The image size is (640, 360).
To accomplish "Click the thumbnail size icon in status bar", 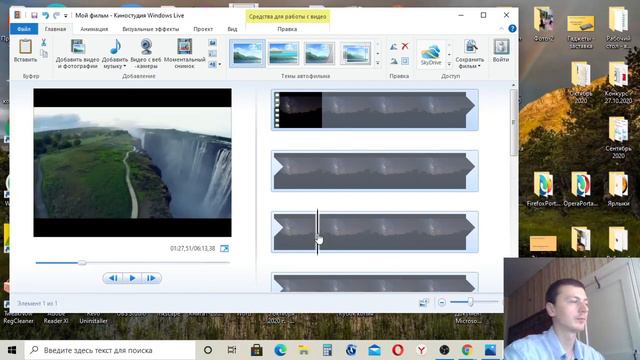I will click(x=424, y=302).
